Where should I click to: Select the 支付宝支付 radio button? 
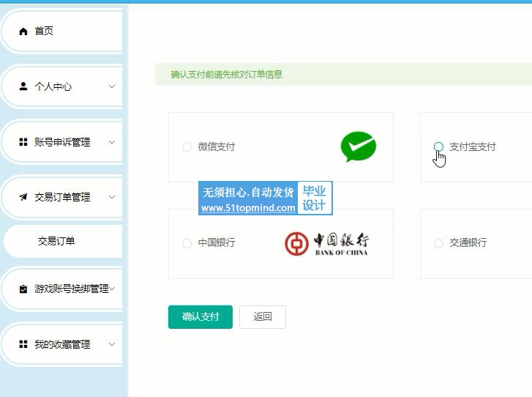[x=438, y=146]
